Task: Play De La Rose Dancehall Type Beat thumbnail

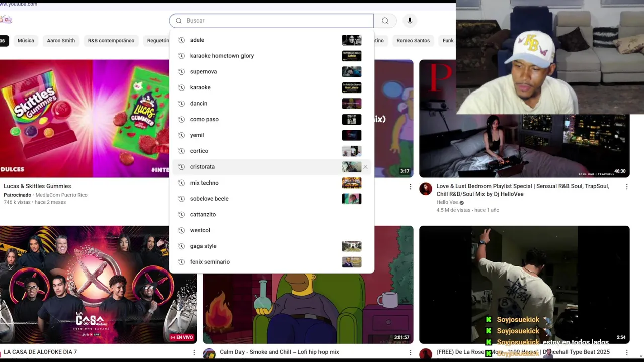Action: (524, 285)
